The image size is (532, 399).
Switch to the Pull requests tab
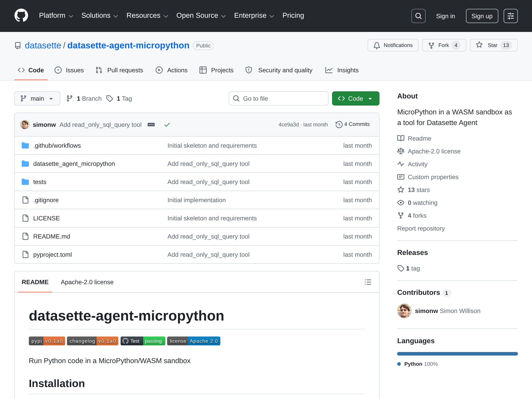119,70
